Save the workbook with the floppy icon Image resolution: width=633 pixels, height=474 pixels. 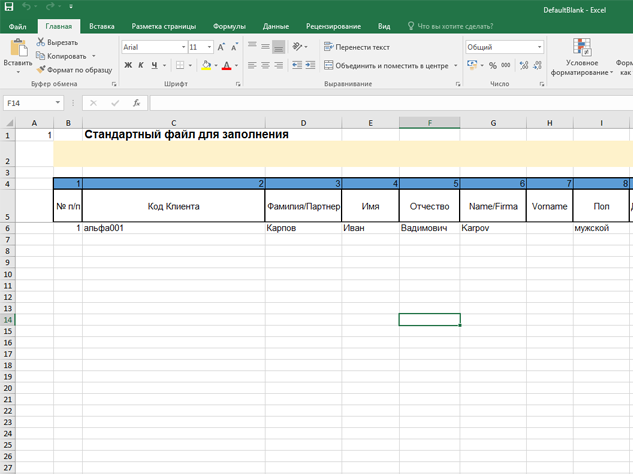(8, 6)
